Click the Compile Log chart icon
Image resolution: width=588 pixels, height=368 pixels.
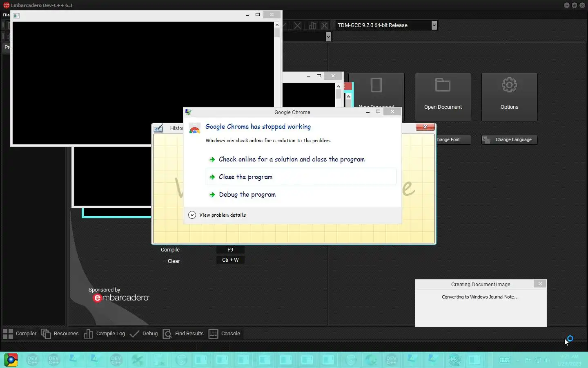pyautogui.click(x=88, y=334)
